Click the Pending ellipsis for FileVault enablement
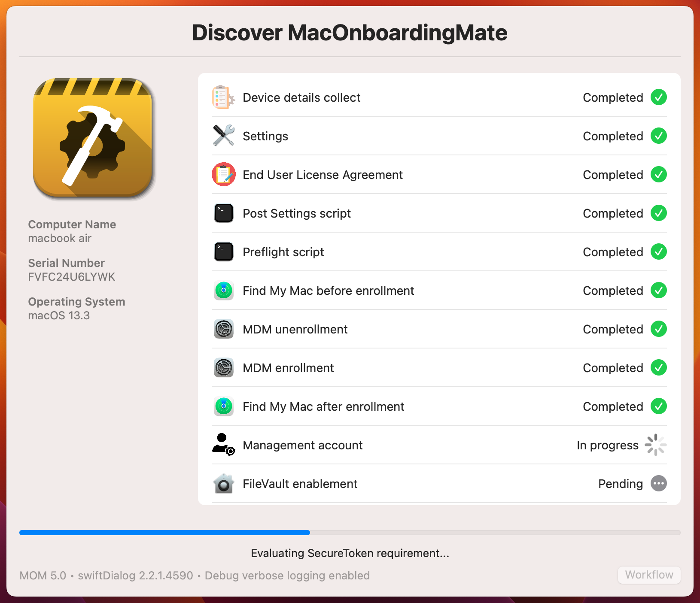 click(658, 484)
